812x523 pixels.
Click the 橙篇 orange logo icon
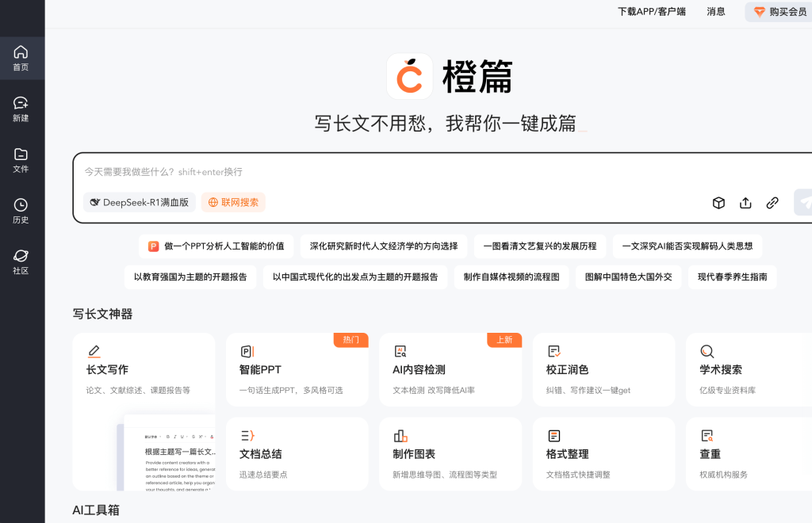click(410, 76)
